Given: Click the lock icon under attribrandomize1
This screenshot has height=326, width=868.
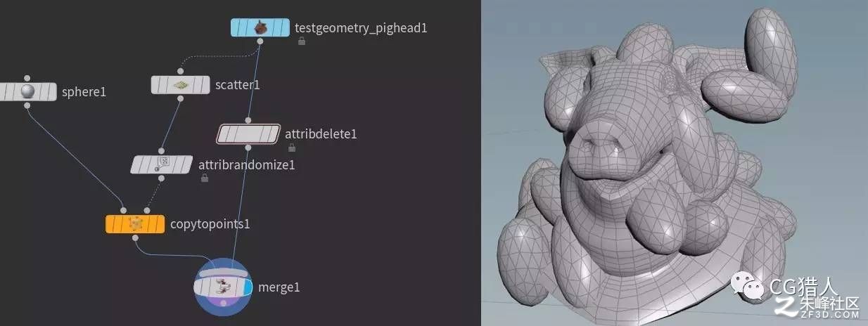Looking at the screenshot, I should [x=204, y=178].
